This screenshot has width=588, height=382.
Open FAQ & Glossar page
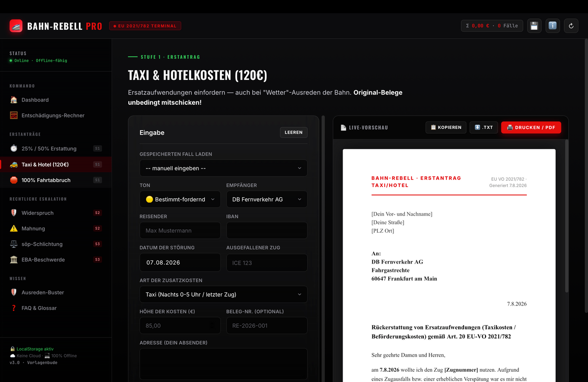point(55,308)
